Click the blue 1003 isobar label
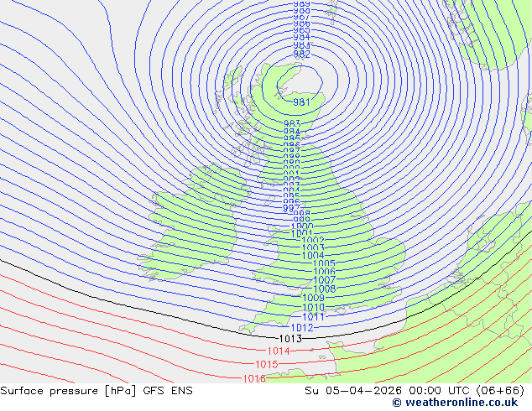 313,248
